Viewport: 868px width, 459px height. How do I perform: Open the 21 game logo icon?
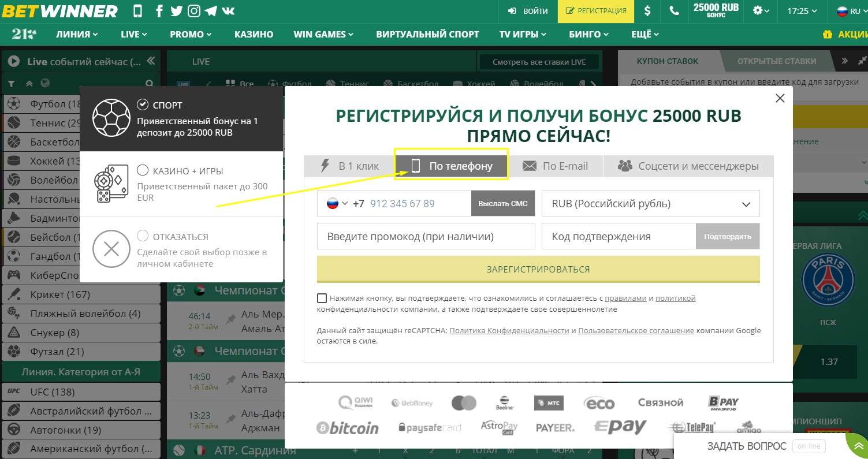pos(24,34)
